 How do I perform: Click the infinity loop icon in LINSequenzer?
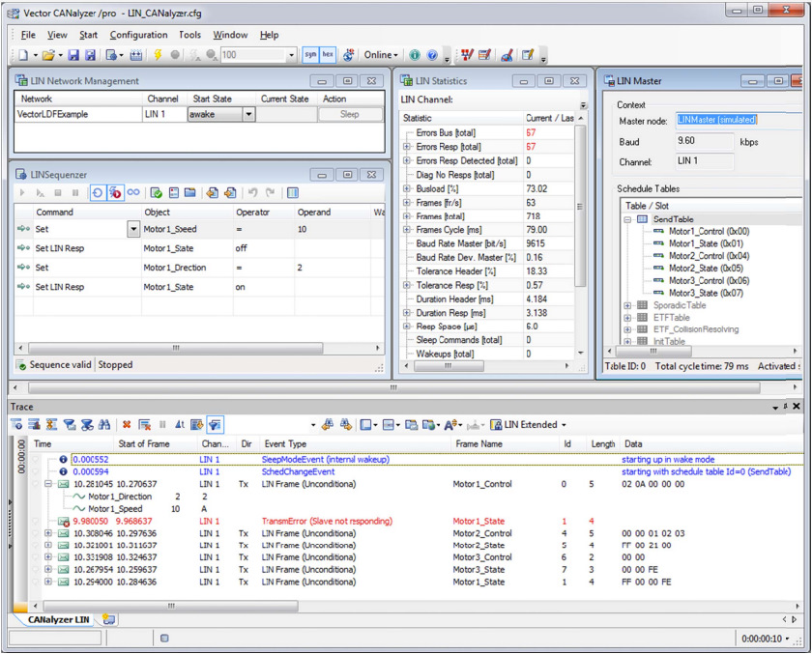pyautogui.click(x=133, y=193)
